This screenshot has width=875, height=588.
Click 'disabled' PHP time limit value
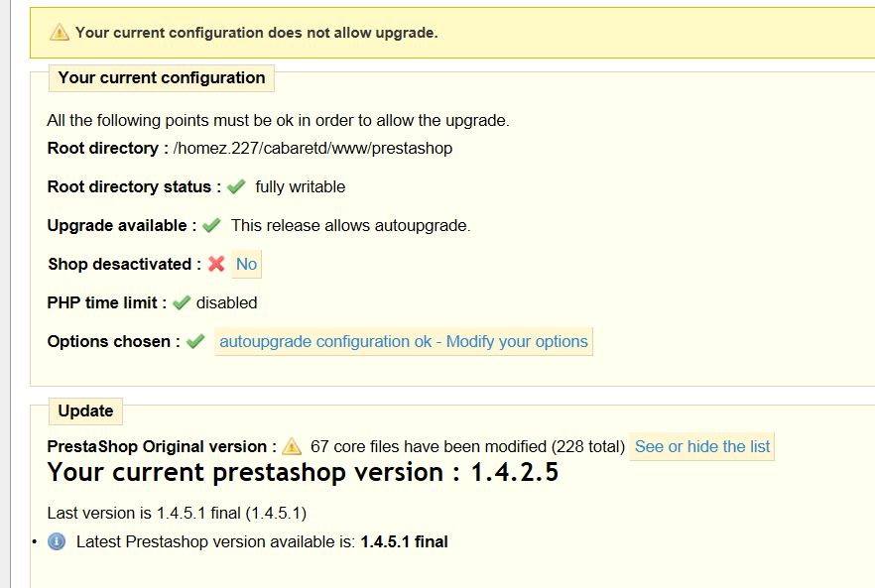[226, 303]
